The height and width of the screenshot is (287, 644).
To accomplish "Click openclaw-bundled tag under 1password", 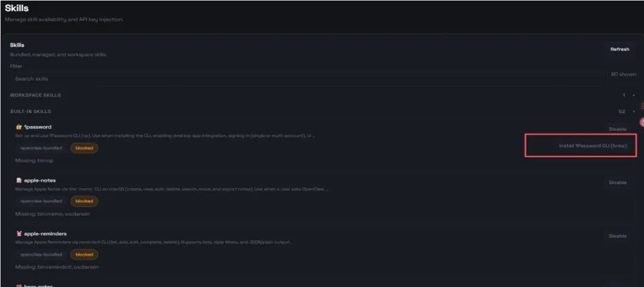I will [x=41, y=148].
